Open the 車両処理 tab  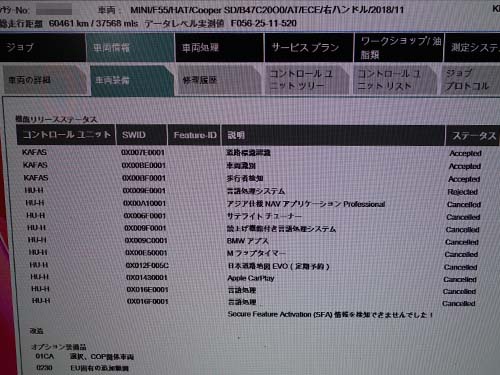pos(219,47)
